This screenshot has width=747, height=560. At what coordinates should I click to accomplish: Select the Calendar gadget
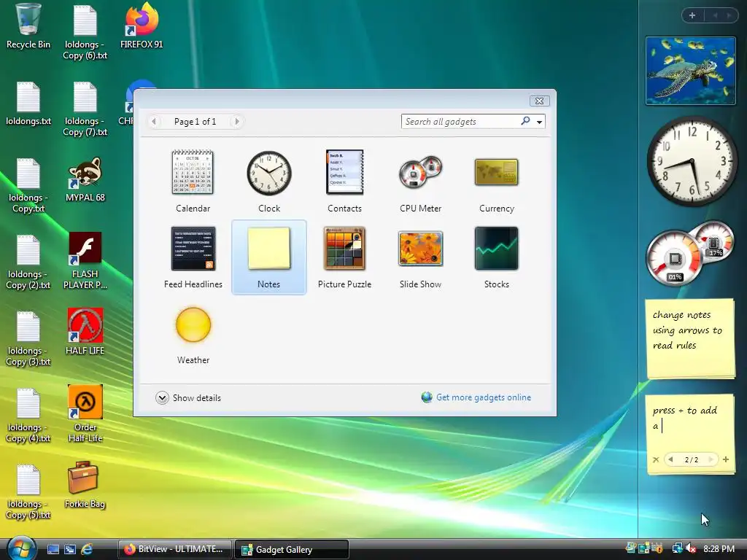click(193, 181)
